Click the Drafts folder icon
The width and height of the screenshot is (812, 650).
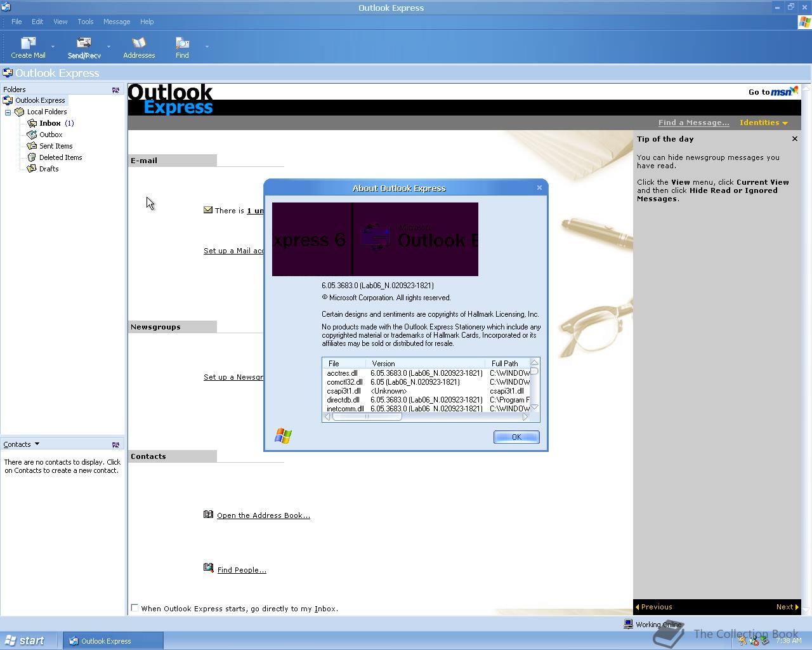pyautogui.click(x=32, y=169)
